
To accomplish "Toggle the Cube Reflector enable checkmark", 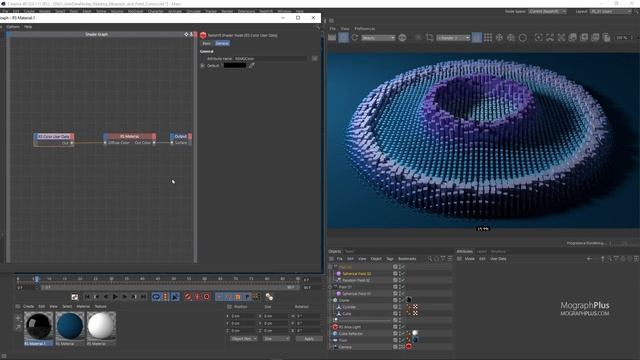I will point(402,333).
